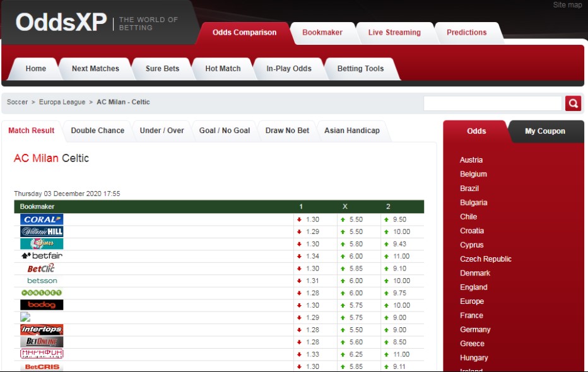Image resolution: width=588 pixels, height=372 pixels.
Task: Click Coral's home win odds 1.30
Action: pyautogui.click(x=312, y=219)
